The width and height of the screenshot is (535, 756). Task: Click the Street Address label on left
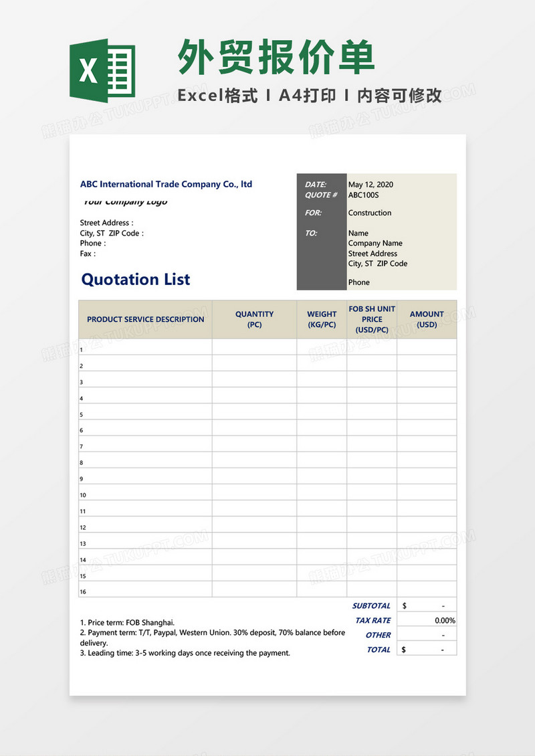click(x=106, y=223)
